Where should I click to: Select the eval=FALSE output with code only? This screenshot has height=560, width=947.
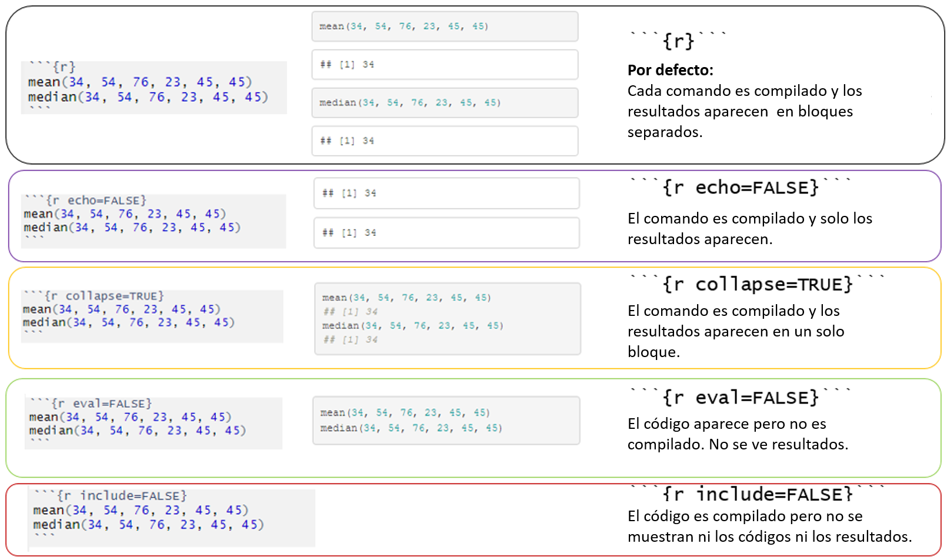pos(446,421)
